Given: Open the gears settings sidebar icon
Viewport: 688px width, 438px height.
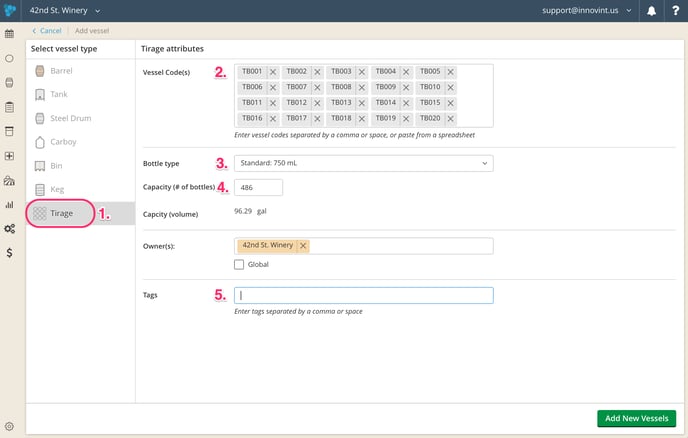Looking at the screenshot, I should click(9, 229).
